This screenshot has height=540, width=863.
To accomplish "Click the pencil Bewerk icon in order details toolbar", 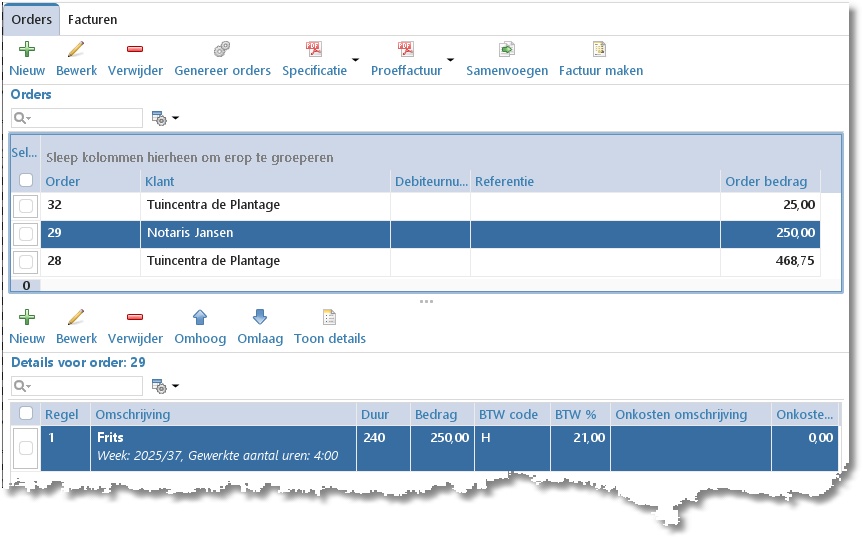I will click(76, 318).
